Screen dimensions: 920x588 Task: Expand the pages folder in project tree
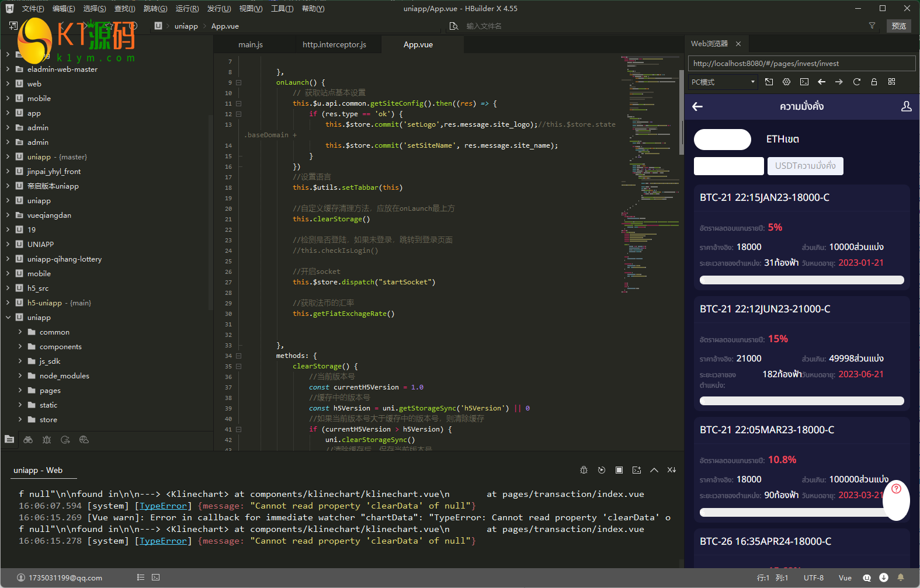pos(20,390)
